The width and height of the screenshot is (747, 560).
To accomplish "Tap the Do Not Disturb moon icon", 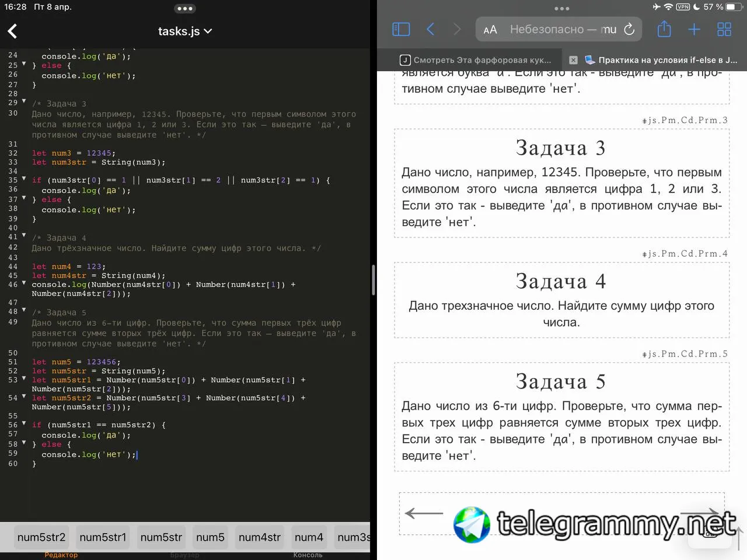I will (x=697, y=7).
